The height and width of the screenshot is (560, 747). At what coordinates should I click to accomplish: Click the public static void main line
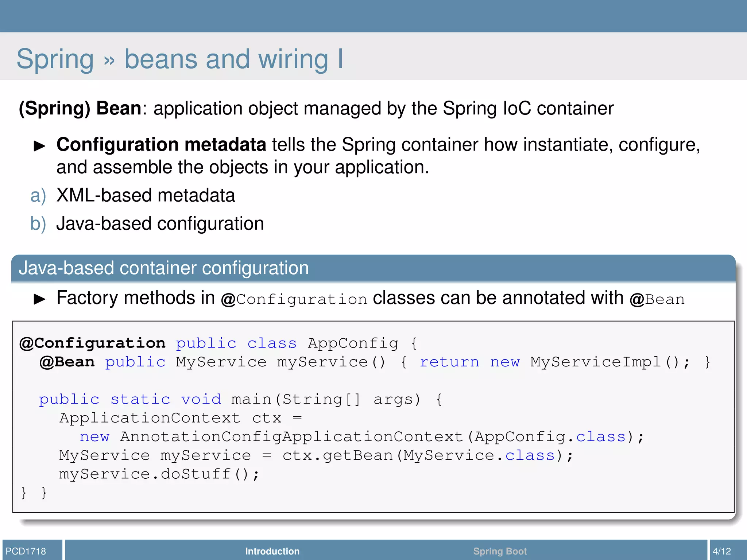click(x=240, y=400)
